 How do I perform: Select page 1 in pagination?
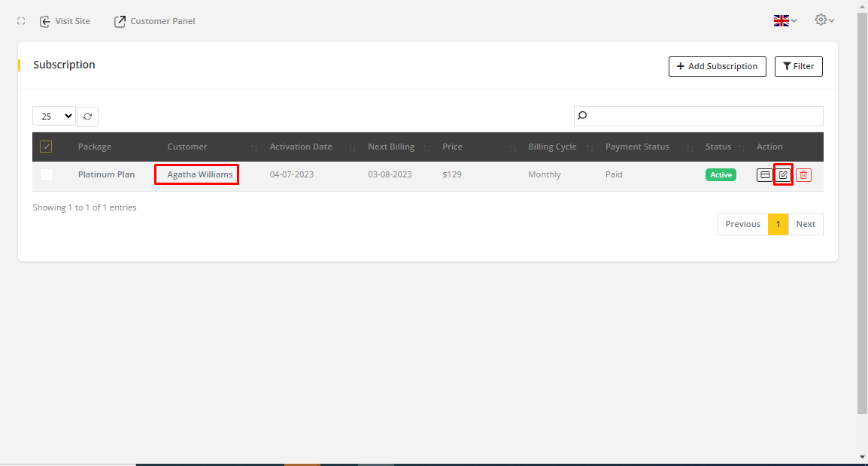(x=778, y=224)
